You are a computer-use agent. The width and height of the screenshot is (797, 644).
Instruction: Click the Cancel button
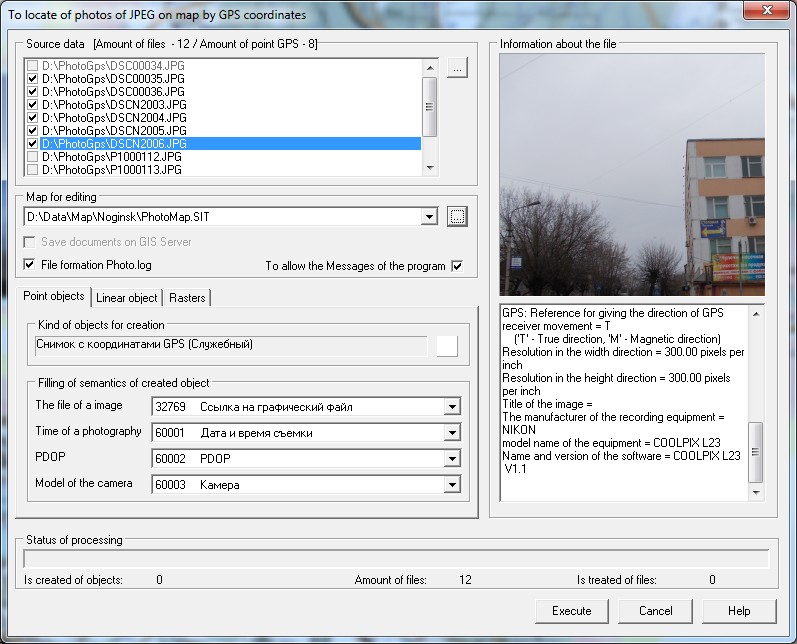click(655, 611)
